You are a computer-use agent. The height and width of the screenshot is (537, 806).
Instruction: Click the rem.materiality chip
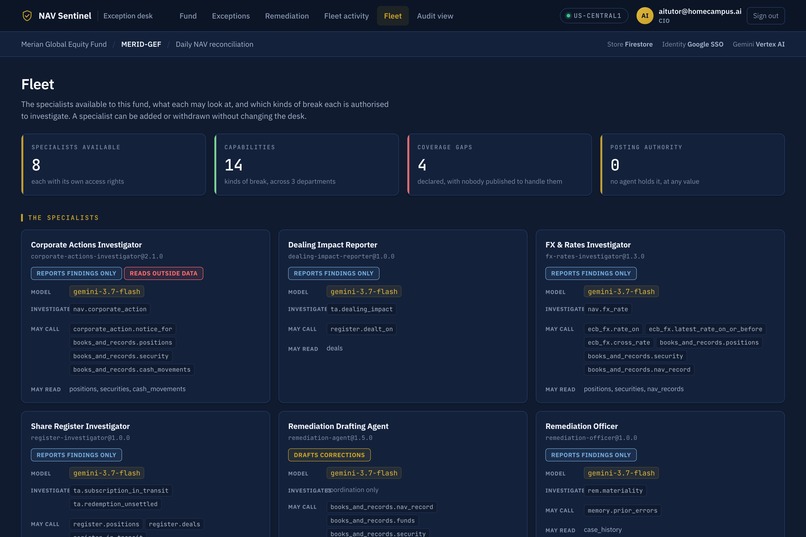point(615,490)
